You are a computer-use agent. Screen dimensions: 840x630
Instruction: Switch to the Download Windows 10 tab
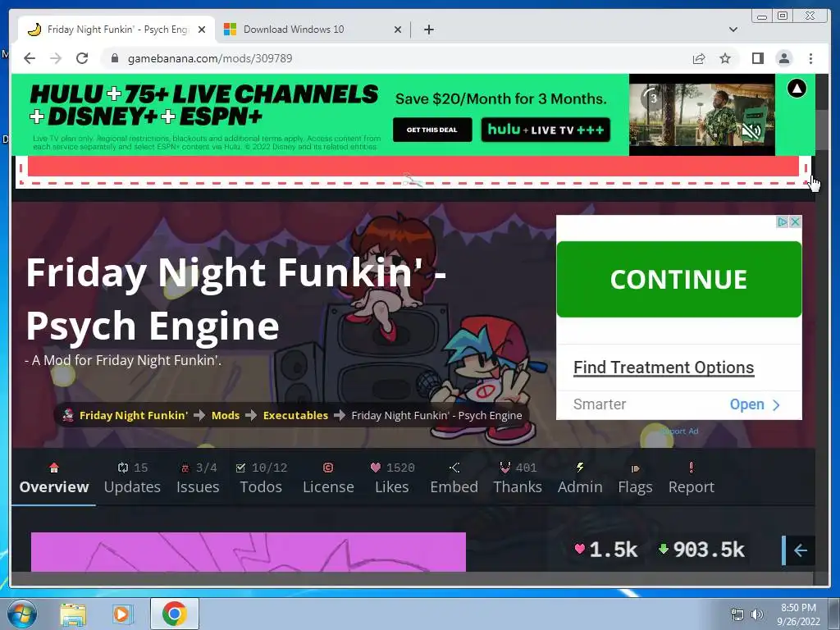(x=313, y=30)
